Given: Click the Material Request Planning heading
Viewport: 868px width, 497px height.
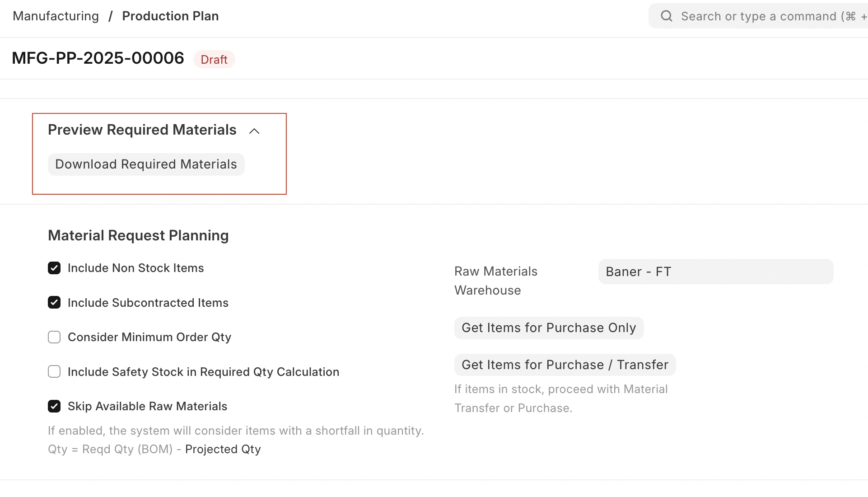Looking at the screenshot, I should (138, 235).
